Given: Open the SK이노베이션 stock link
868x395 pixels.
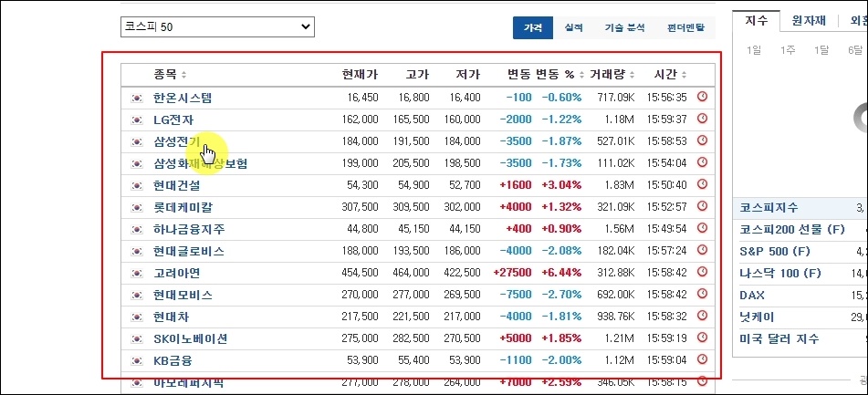Looking at the screenshot, I should click(191, 338).
